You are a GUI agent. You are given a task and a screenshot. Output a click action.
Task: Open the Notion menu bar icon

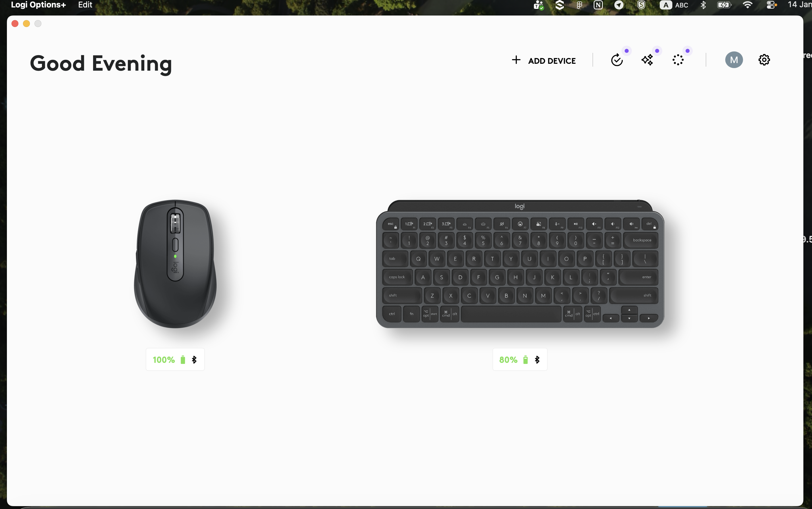point(598,5)
